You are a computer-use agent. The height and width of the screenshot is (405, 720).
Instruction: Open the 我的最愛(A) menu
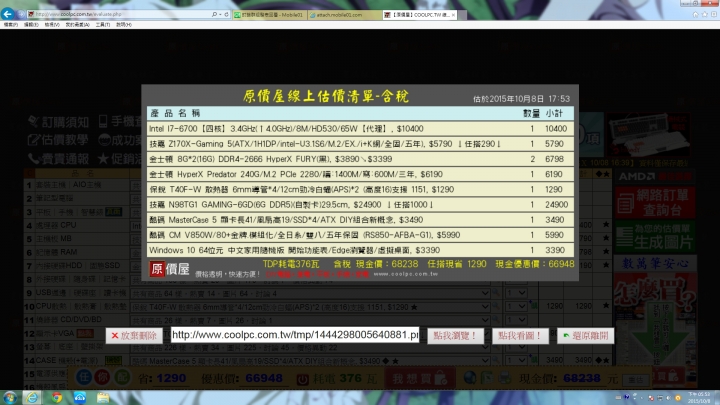[x=77, y=25]
